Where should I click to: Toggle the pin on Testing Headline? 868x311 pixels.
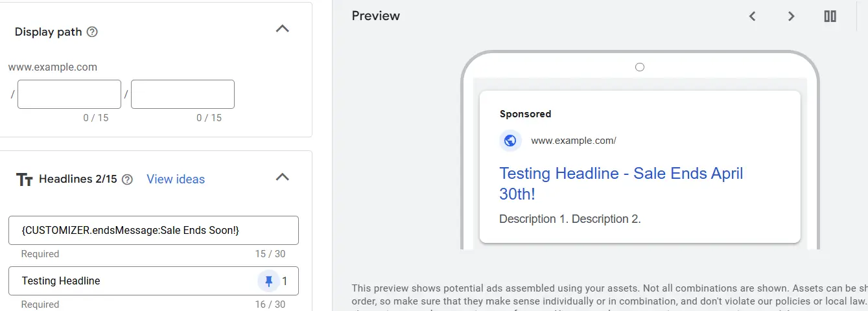pos(268,281)
